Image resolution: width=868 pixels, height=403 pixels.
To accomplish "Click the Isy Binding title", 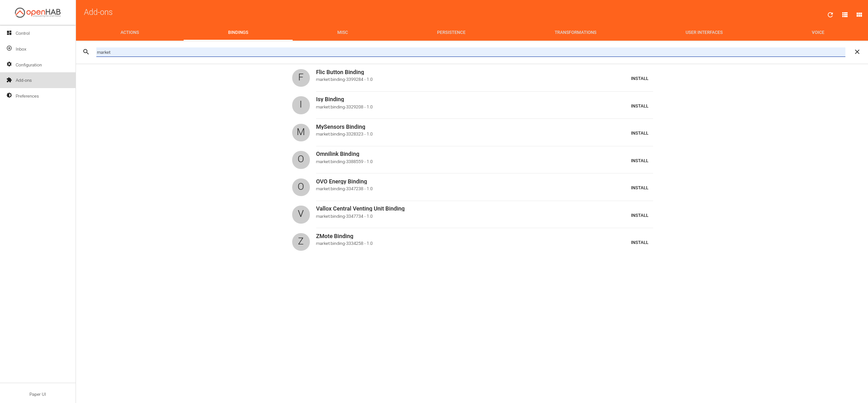I will pyautogui.click(x=330, y=99).
